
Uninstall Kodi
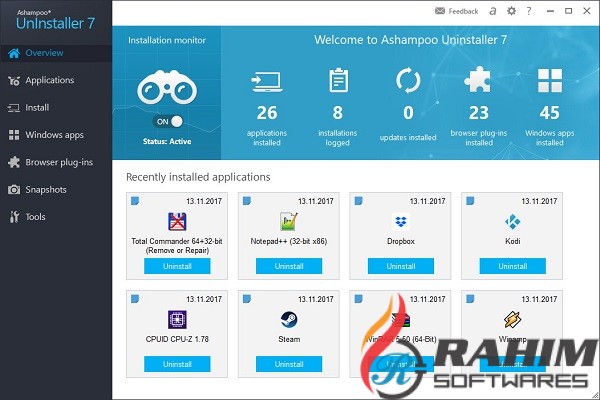pos(512,266)
